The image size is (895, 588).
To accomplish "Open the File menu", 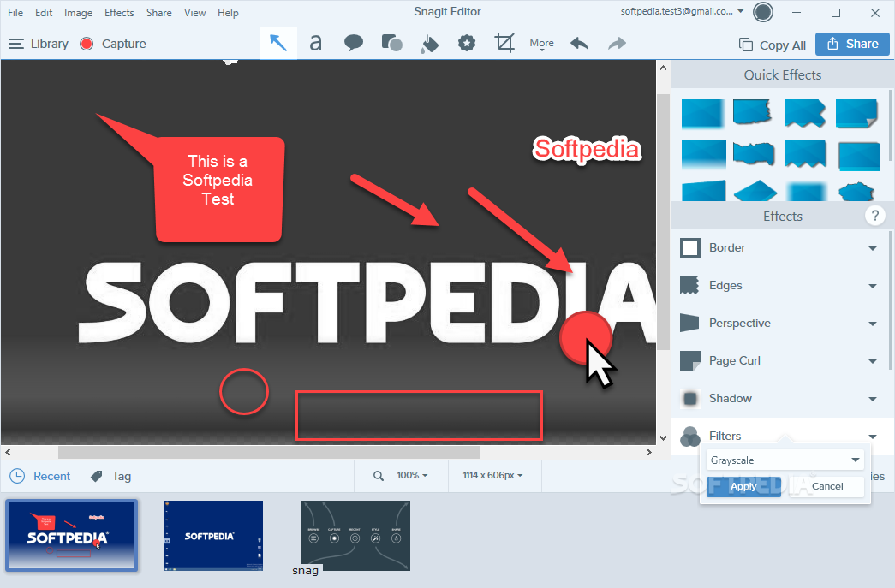I will click(15, 13).
